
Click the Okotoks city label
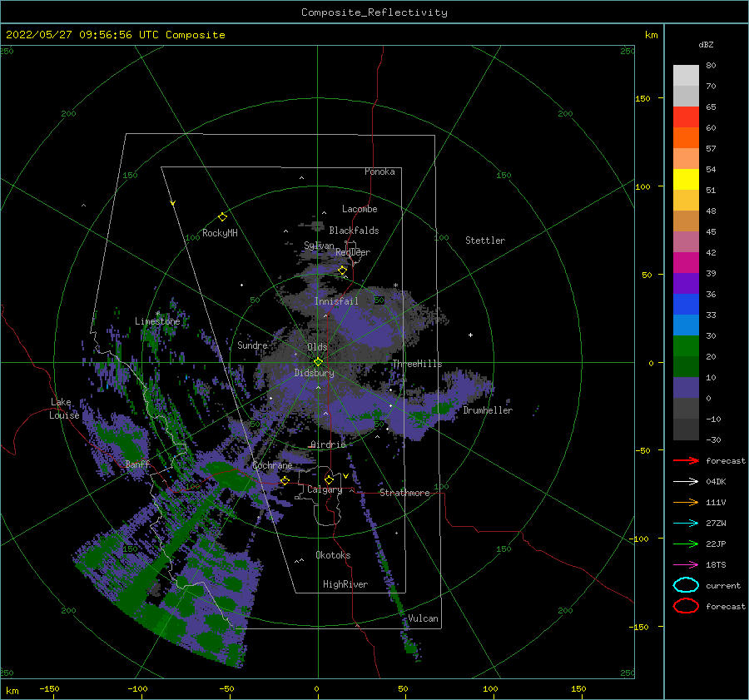click(333, 555)
